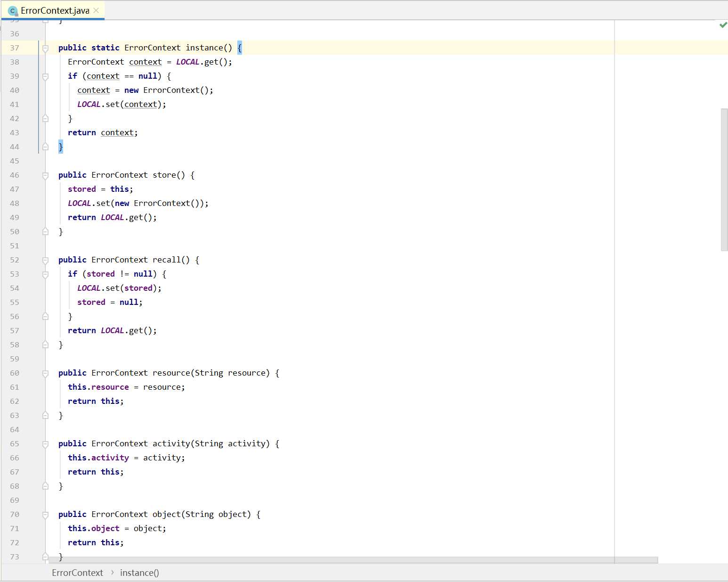Screen dimensions: 728x582
Task: Click the fold end marker on line 56
Action: coord(46,316)
